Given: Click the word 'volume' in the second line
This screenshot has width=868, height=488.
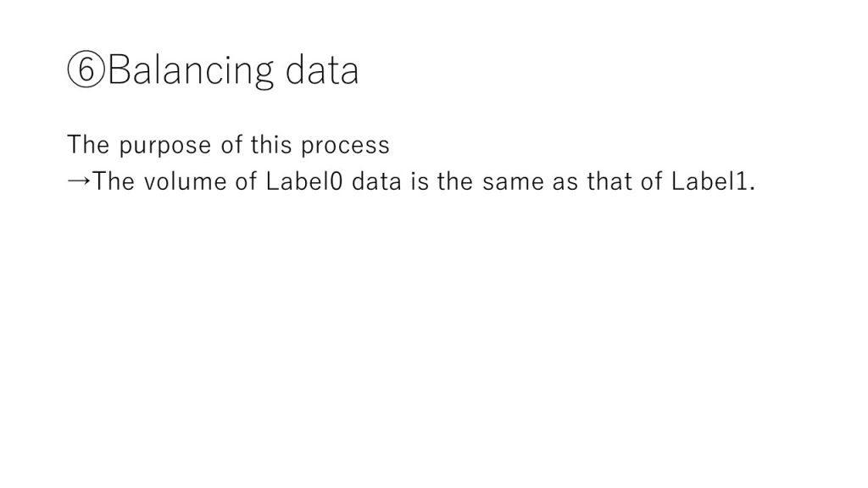Looking at the screenshot, I should [x=186, y=181].
